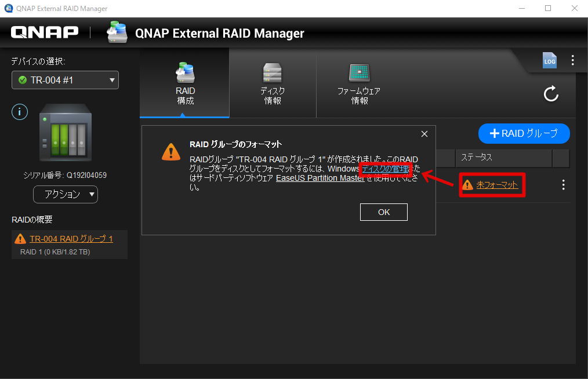Open the TR-004 RAID グループ 1 summary link
Screen dimensions: 588x379
71,239
